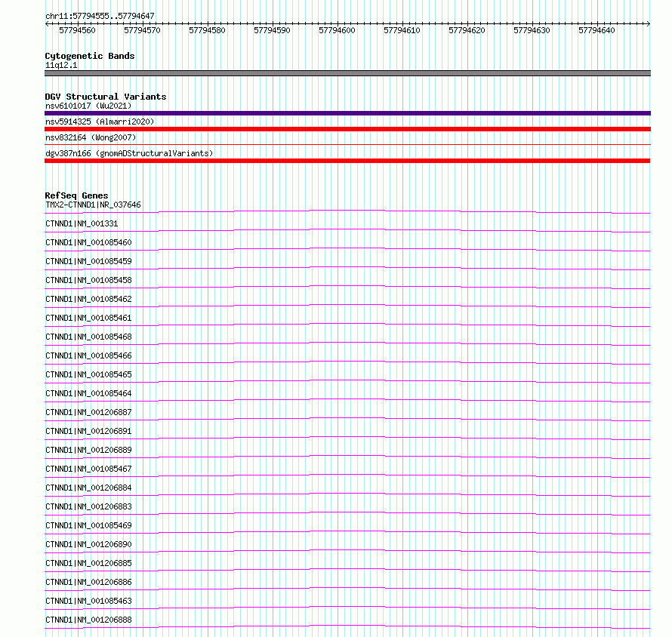Click ruler position 57794580
This screenshot has height=637, width=672.
(x=208, y=30)
